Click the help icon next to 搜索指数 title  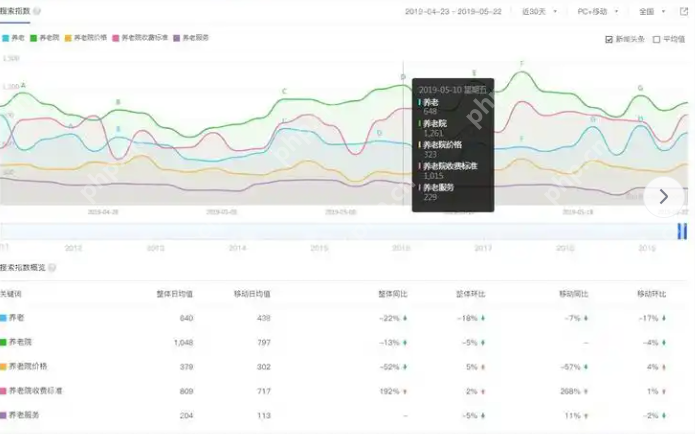point(37,12)
